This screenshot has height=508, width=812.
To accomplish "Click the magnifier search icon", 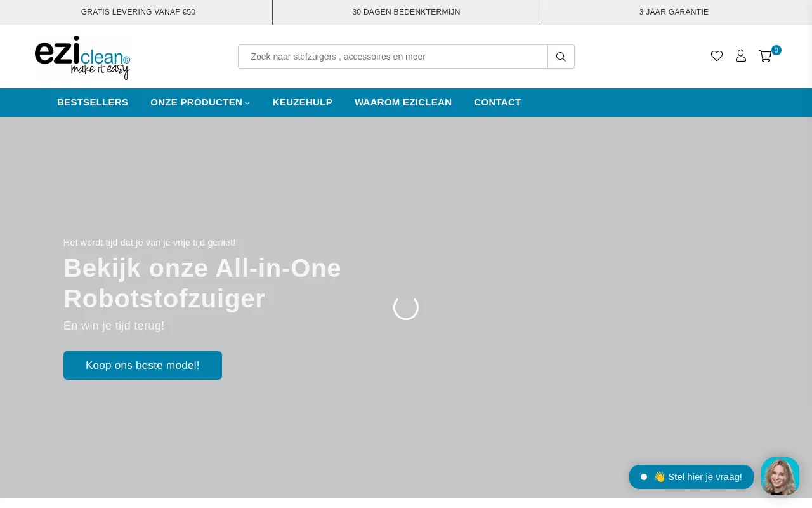I will [561, 57].
